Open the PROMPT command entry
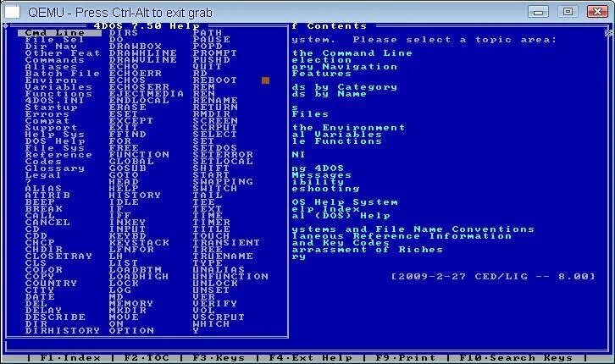Screen dimensions: 615x364 coord(215,52)
